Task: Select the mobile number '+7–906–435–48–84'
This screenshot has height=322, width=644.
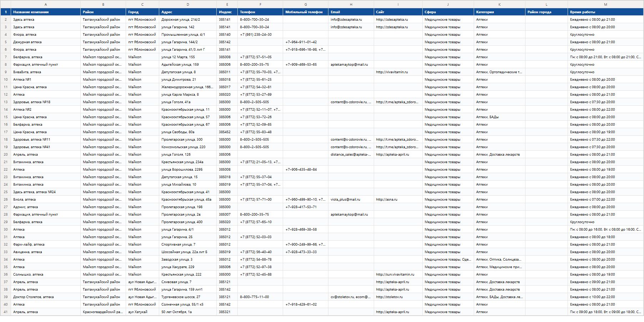Action: tap(306, 169)
